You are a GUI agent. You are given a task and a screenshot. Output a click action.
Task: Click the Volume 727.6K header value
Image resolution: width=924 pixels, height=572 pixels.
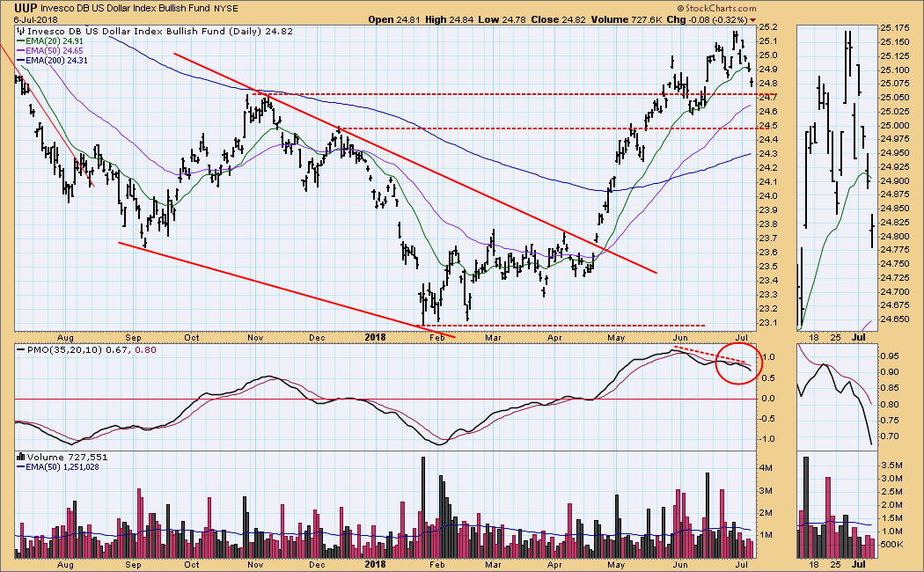point(627,19)
